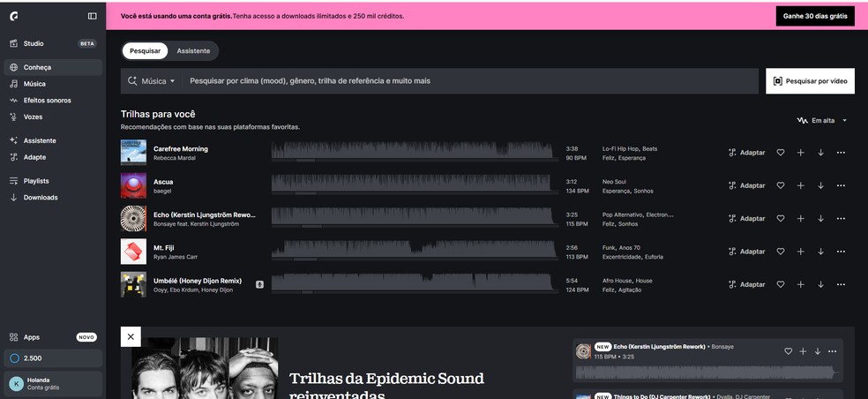
Task: Open more options for Mt. Fiji
Action: [x=841, y=252]
